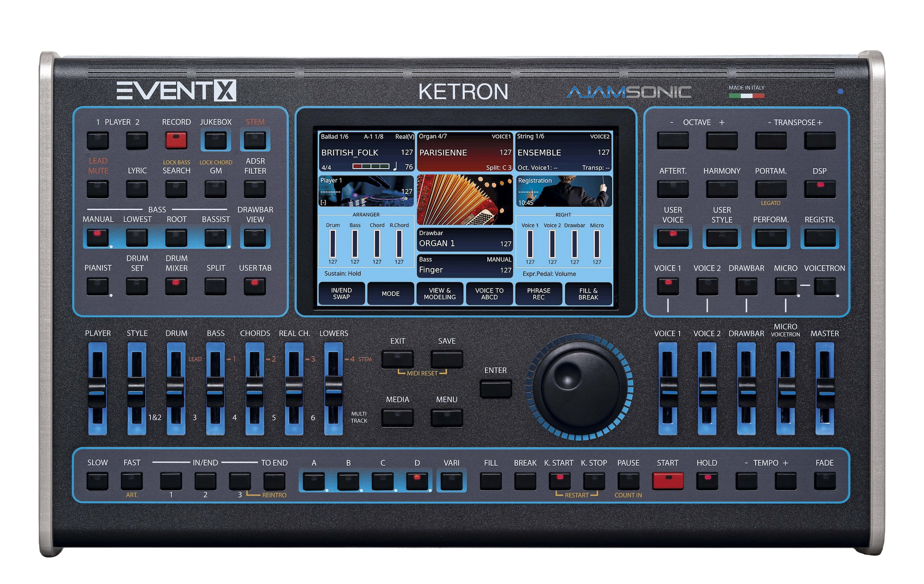924x584 pixels.
Task: Toggle the LEAD MUTE button
Action: coord(98,189)
